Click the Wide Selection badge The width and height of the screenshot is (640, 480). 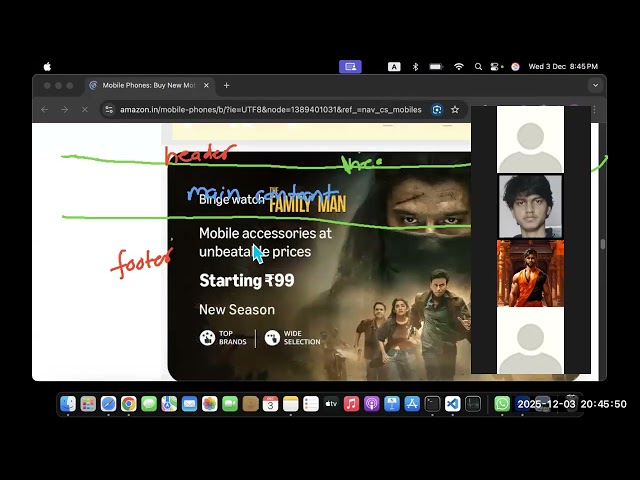pos(293,338)
